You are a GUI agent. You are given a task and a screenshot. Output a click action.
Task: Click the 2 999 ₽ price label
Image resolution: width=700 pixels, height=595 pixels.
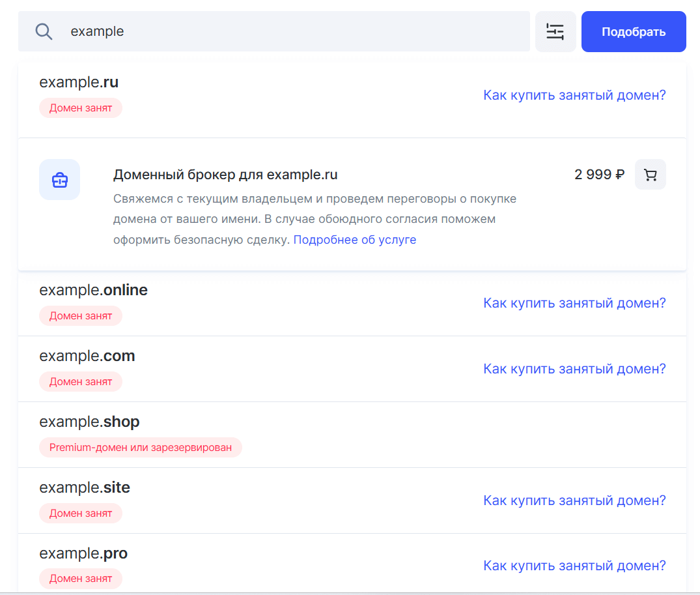599,175
